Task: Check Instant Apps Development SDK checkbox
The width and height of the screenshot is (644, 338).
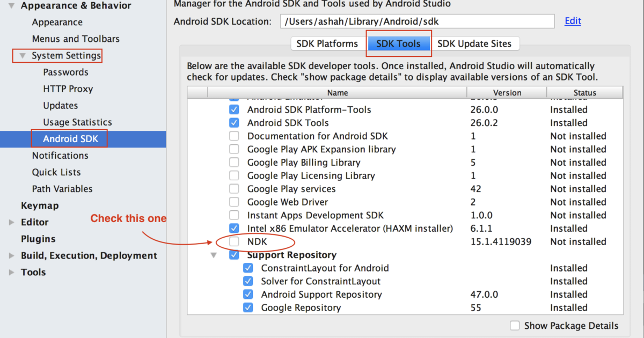Action: tap(234, 215)
